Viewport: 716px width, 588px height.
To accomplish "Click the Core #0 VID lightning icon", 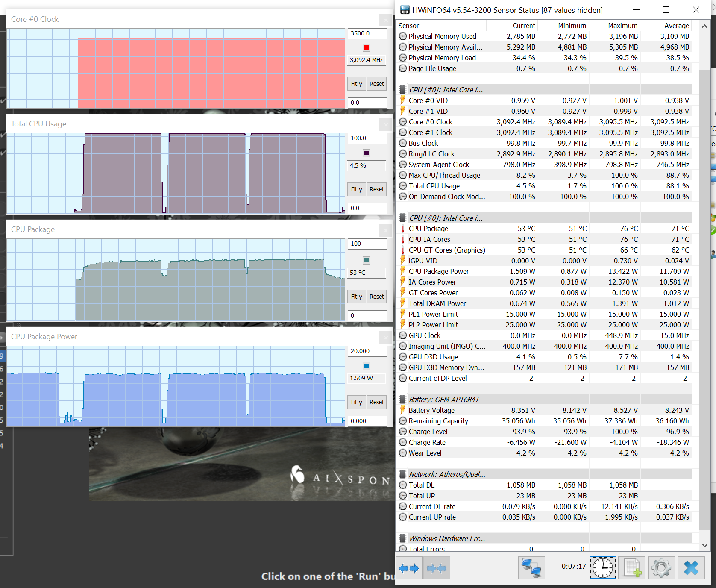I will (x=402, y=100).
